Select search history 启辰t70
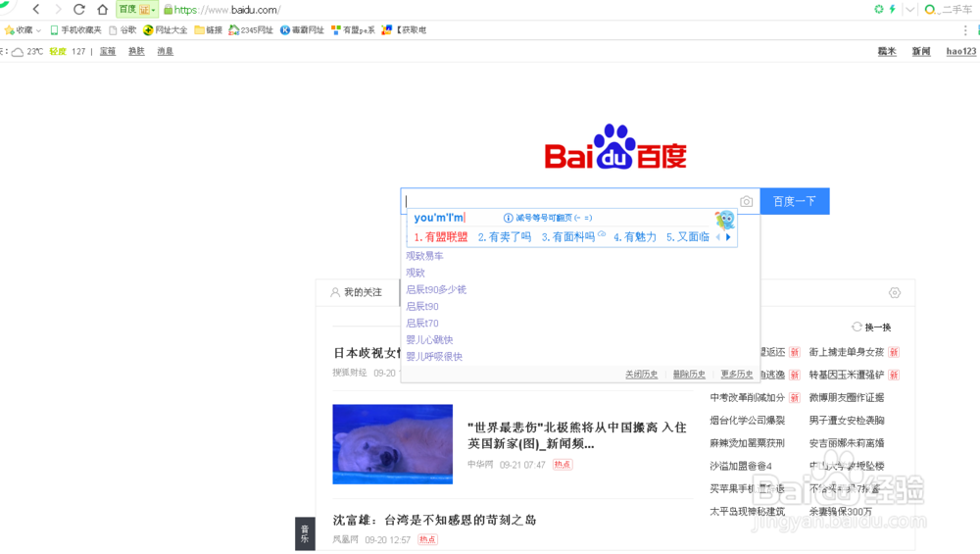 pos(421,324)
